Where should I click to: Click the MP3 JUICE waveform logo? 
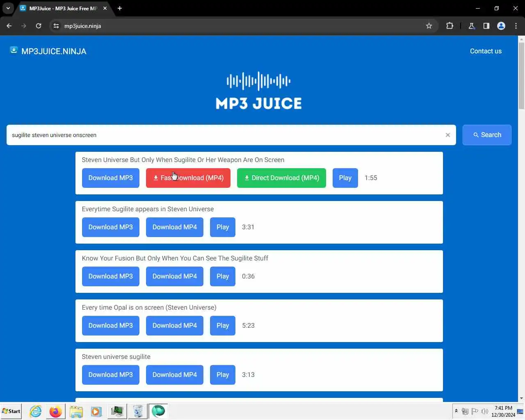tap(259, 91)
